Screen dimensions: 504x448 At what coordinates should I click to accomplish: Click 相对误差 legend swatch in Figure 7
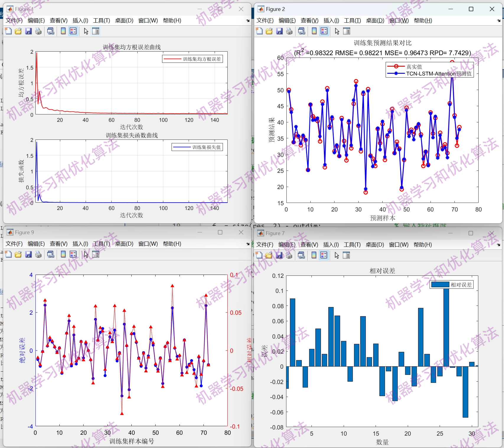pyautogui.click(x=440, y=285)
